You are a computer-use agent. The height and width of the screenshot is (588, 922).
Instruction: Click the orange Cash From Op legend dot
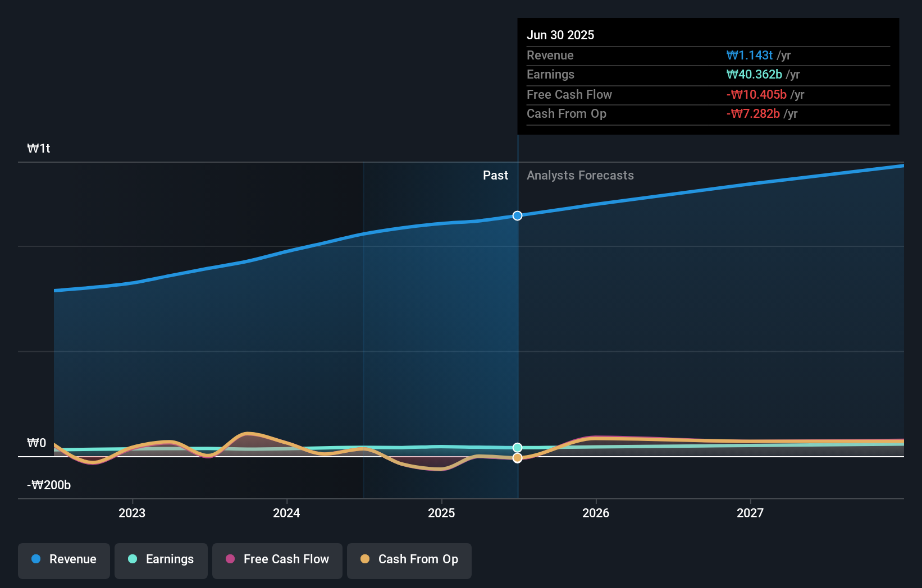click(365, 559)
